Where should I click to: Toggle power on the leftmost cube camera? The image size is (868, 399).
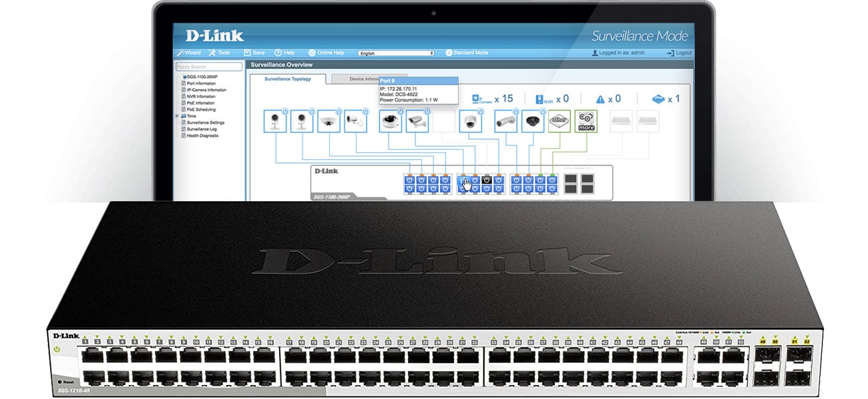tap(284, 112)
